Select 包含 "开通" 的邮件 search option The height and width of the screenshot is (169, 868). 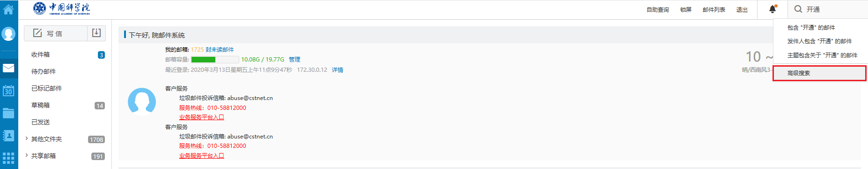pos(811,28)
